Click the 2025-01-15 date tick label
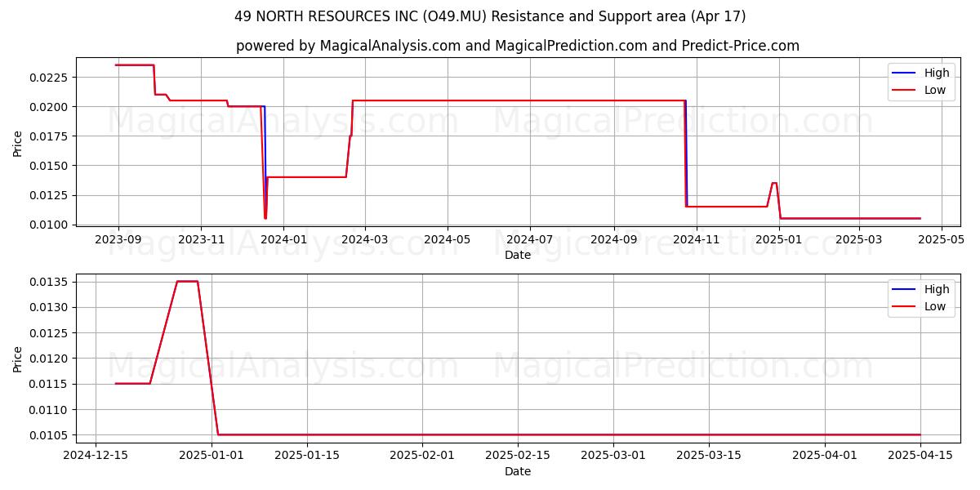Image resolution: width=980 pixels, height=490 pixels. [x=307, y=456]
